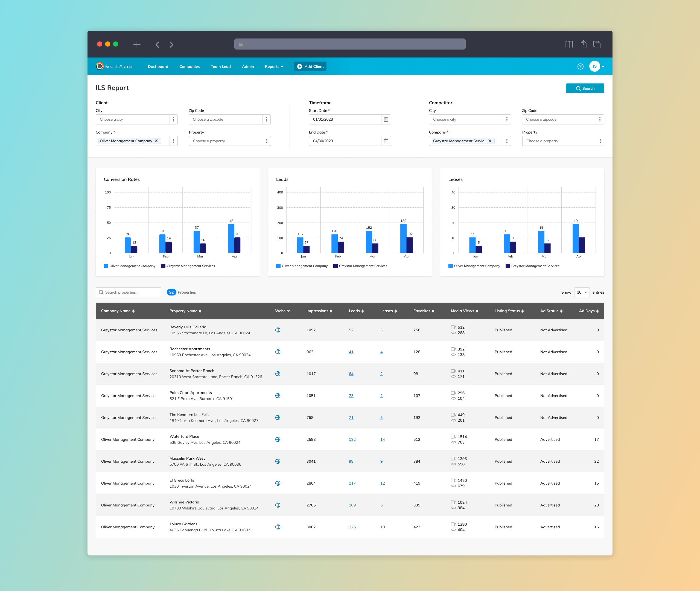The height and width of the screenshot is (591, 700).
Task: Open website globe for The Kenmore Los Feliz
Action: (278, 418)
